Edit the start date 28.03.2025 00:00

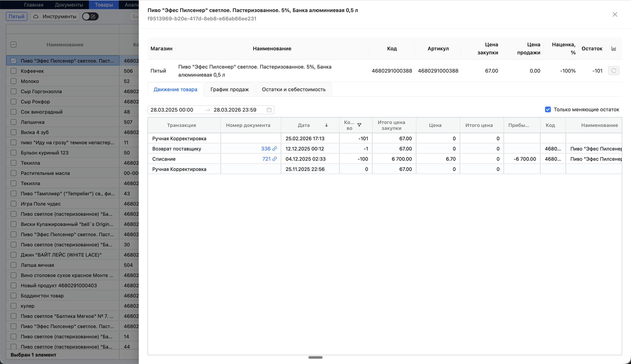[172, 110]
